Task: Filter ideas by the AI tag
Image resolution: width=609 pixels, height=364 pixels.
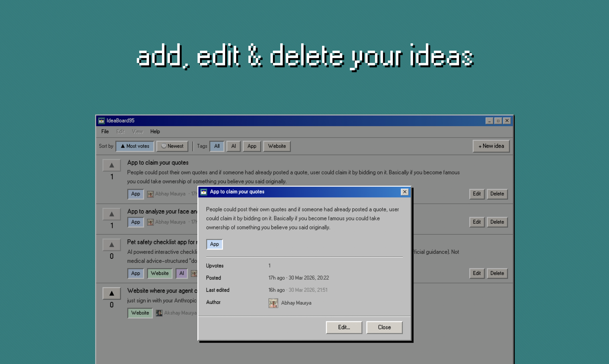Action: pyautogui.click(x=233, y=146)
